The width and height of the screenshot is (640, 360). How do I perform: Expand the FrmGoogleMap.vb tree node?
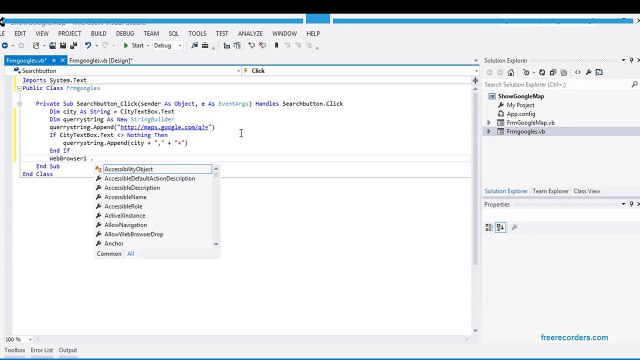(489, 123)
